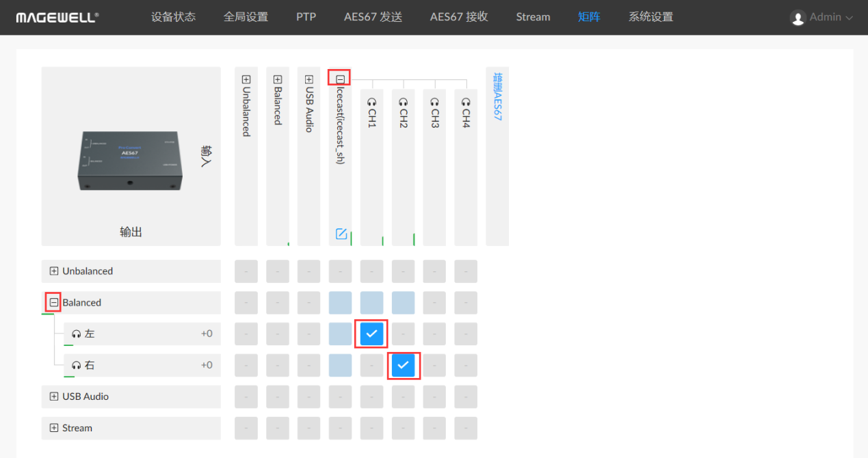Viewport: 868px width, 458px height.
Task: Click the AES67 device thumbnail image
Action: coord(131,160)
